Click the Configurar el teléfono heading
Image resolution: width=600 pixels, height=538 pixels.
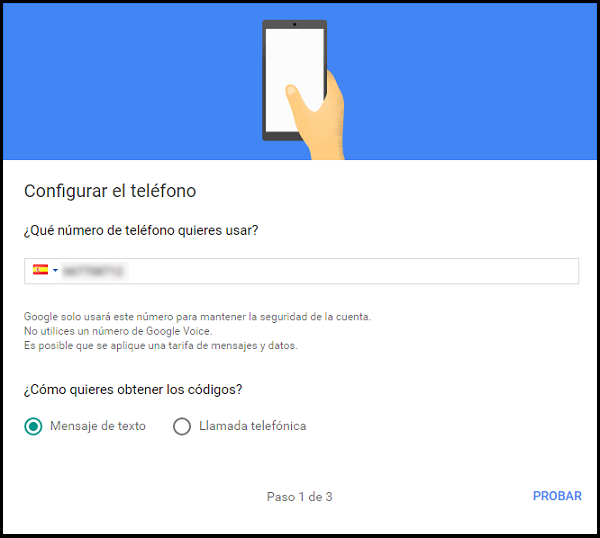click(110, 191)
